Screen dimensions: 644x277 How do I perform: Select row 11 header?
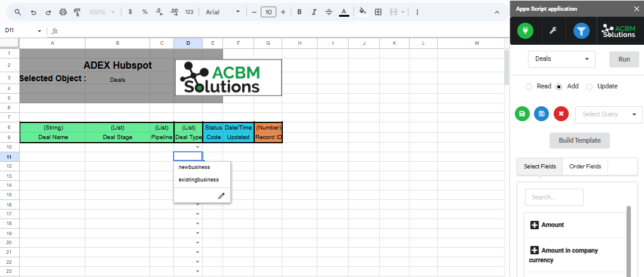[10, 156]
